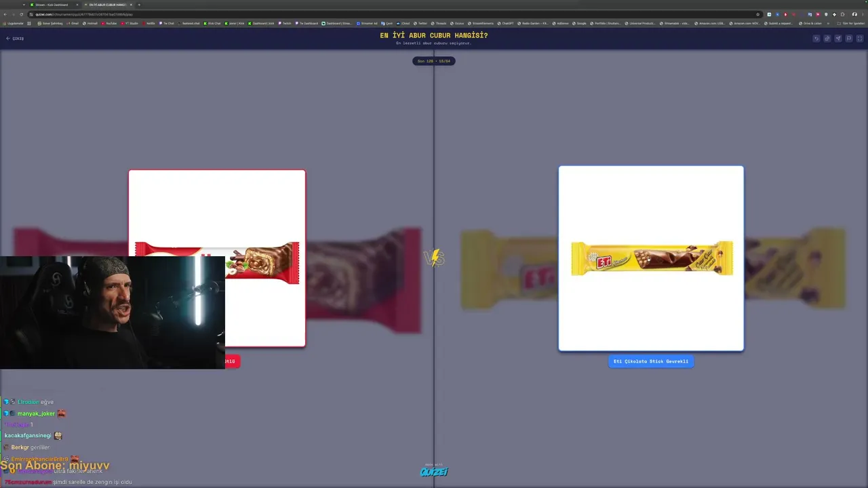Open the Streamable bookmark
The height and width of the screenshot is (488, 868).
pyautogui.click(x=674, y=23)
